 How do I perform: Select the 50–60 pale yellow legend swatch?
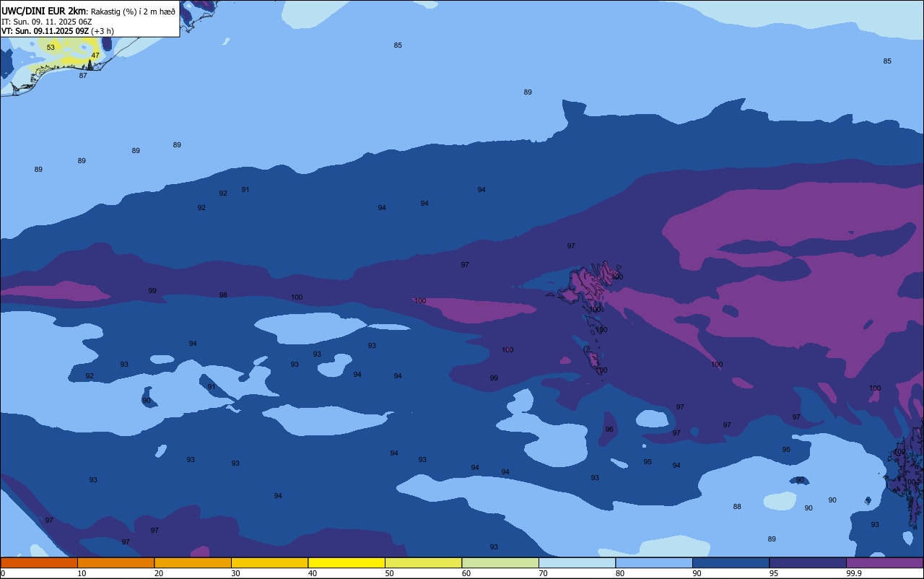point(423,562)
